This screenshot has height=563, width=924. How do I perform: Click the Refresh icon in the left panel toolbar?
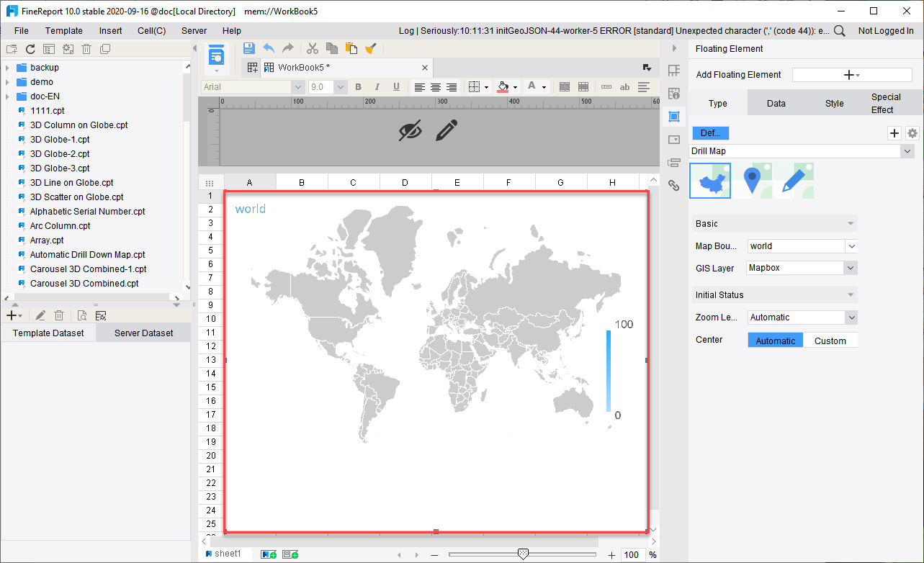tap(29, 48)
